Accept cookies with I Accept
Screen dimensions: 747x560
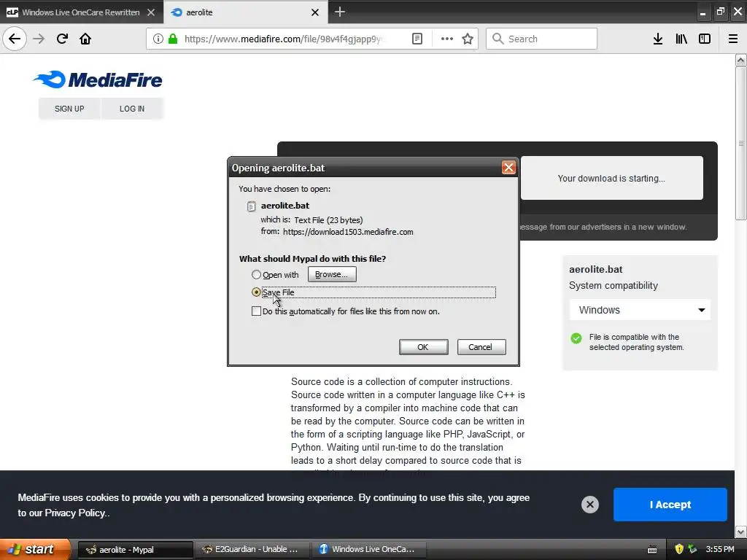coord(670,505)
